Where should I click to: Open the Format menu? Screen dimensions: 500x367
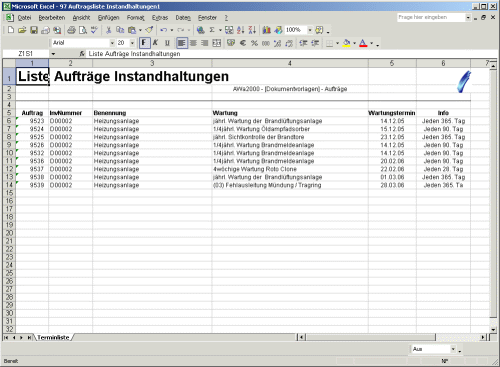(135, 18)
